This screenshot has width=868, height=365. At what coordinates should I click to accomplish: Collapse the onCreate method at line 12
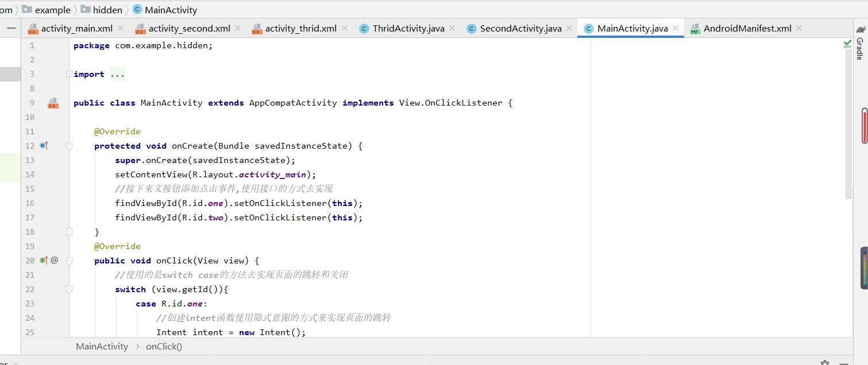pyautogui.click(x=69, y=146)
